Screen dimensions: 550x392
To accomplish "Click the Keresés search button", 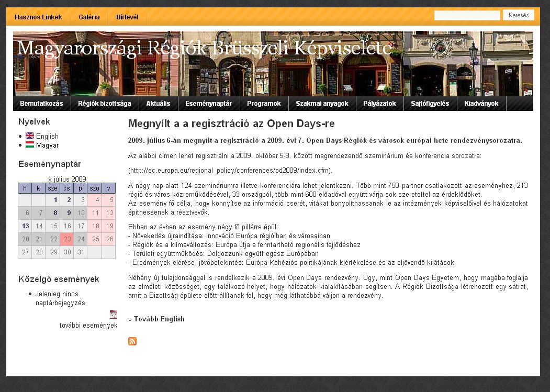I will click(519, 15).
